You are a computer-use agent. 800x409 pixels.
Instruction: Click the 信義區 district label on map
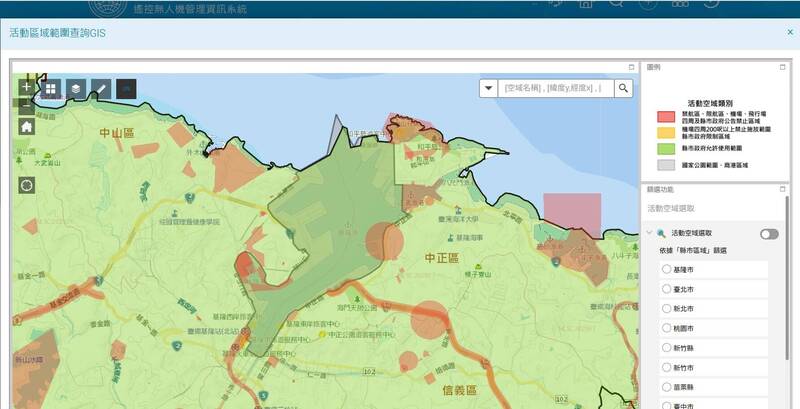(x=460, y=391)
